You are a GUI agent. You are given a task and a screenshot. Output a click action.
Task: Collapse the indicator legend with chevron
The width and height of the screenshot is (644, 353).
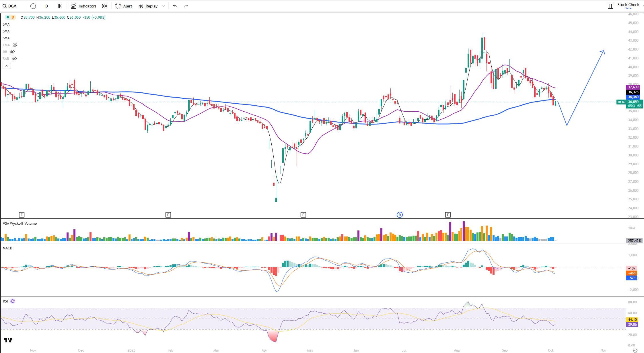tap(7, 66)
